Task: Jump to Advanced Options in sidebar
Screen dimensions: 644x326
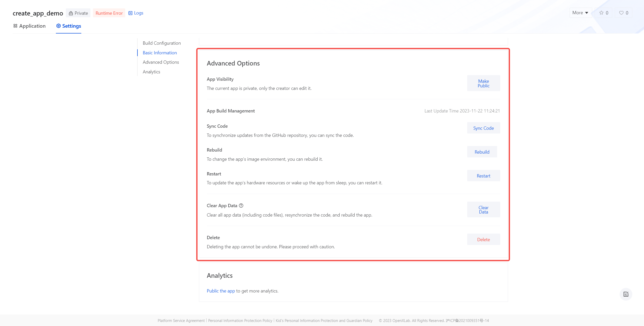Action: pyautogui.click(x=161, y=62)
